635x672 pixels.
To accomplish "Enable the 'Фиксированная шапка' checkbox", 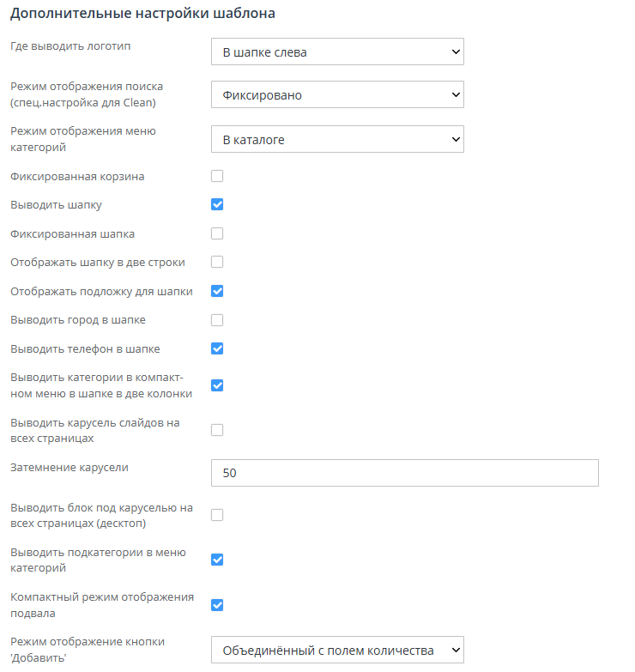I will pyautogui.click(x=217, y=233).
